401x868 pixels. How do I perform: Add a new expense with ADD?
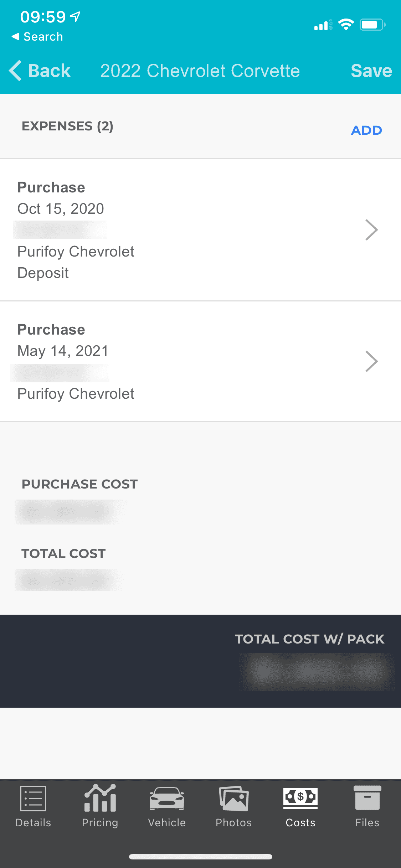point(366,130)
